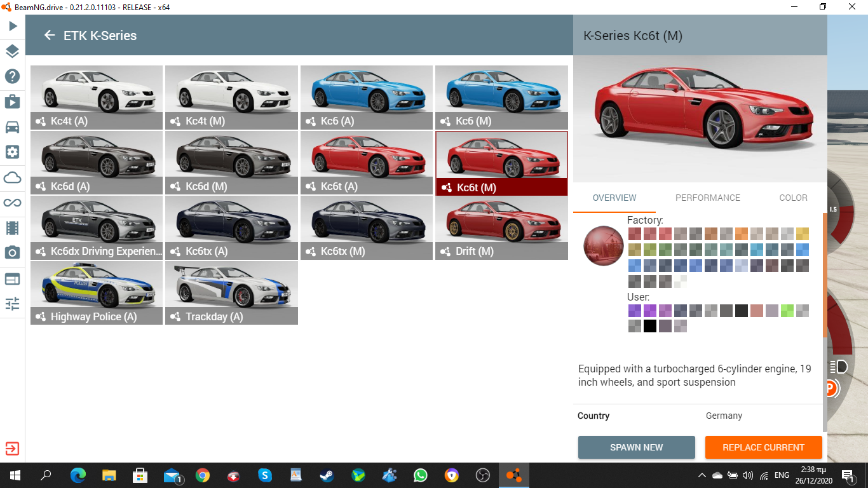This screenshot has height=488, width=868.
Task: Open the taskbar search magnifier
Action: 46,475
